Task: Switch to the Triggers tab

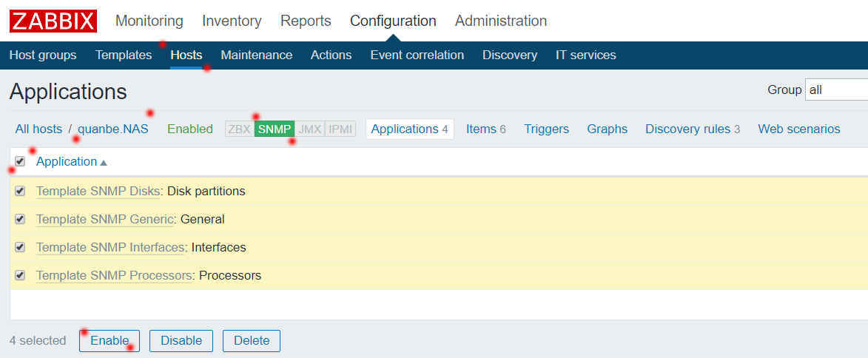Action: [x=546, y=129]
